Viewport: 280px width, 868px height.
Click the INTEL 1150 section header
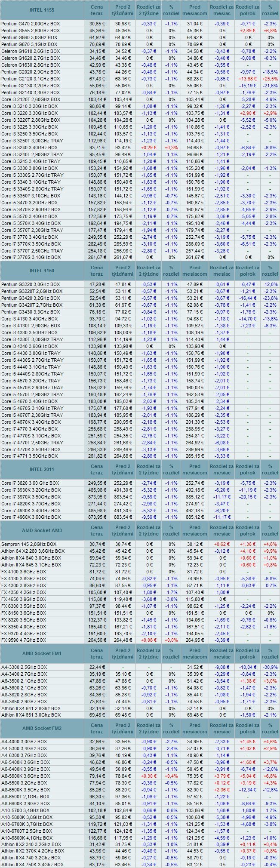coord(42,271)
